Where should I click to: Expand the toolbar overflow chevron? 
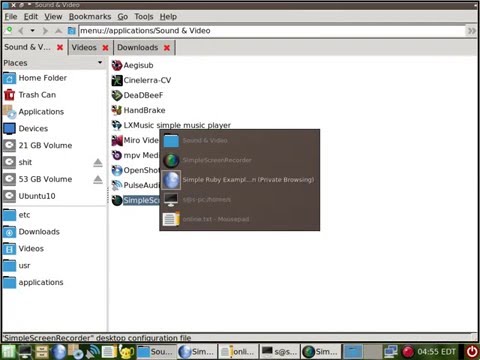click(471, 31)
